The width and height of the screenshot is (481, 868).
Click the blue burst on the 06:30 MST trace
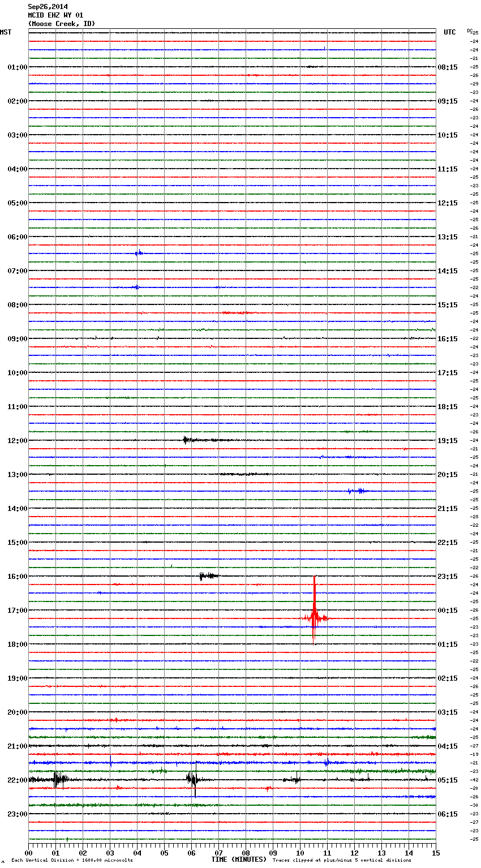point(139,253)
